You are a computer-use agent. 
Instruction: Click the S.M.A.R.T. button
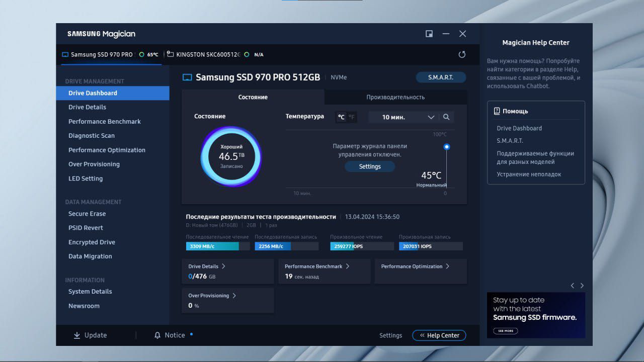[x=441, y=77]
